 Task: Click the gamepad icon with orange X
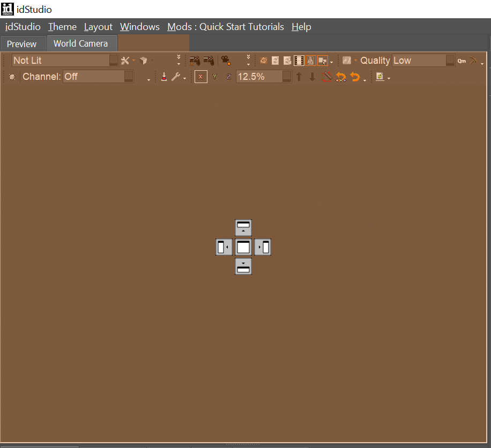point(195,61)
